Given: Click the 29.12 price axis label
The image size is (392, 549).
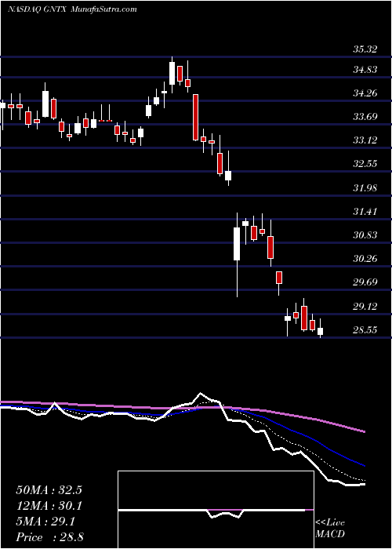Looking at the screenshot, I should click(365, 306).
